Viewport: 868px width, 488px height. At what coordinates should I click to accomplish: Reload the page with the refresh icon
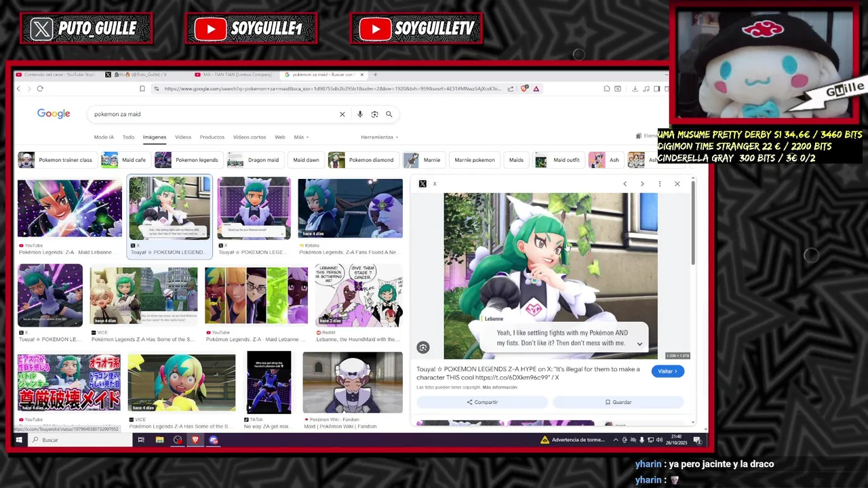point(40,89)
